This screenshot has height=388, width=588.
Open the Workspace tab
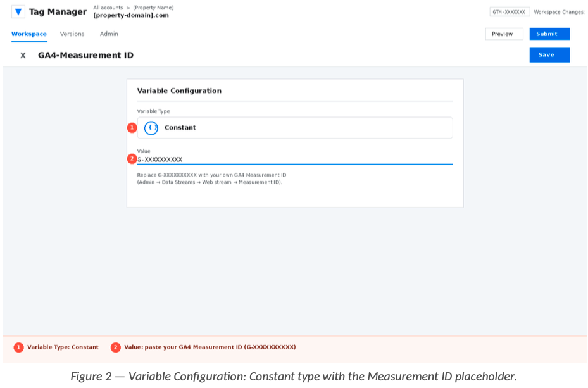point(28,34)
